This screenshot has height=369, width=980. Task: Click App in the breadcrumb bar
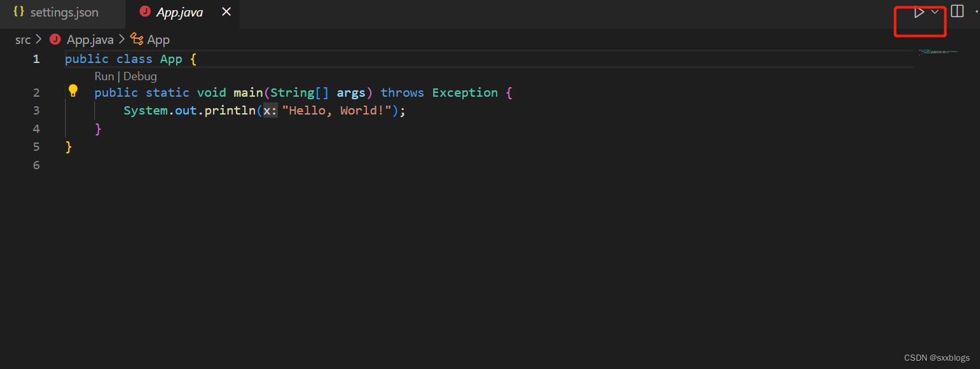click(158, 39)
